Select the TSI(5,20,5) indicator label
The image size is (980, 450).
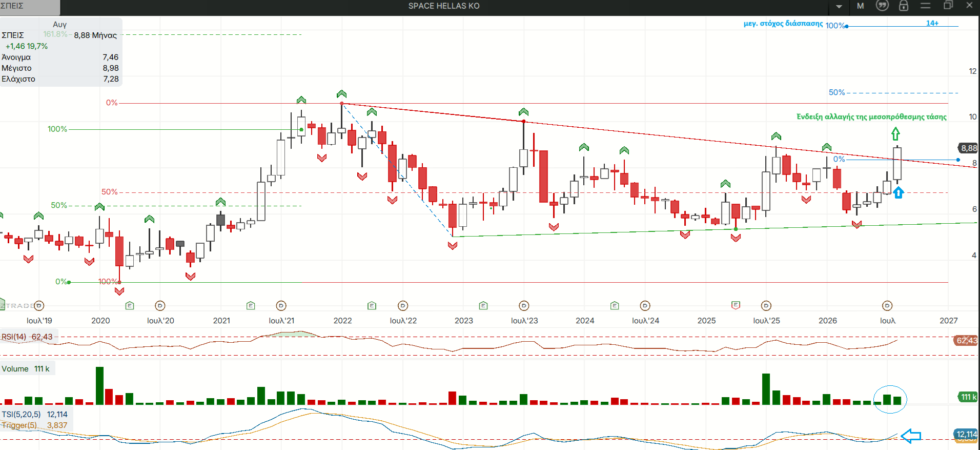tap(21, 415)
